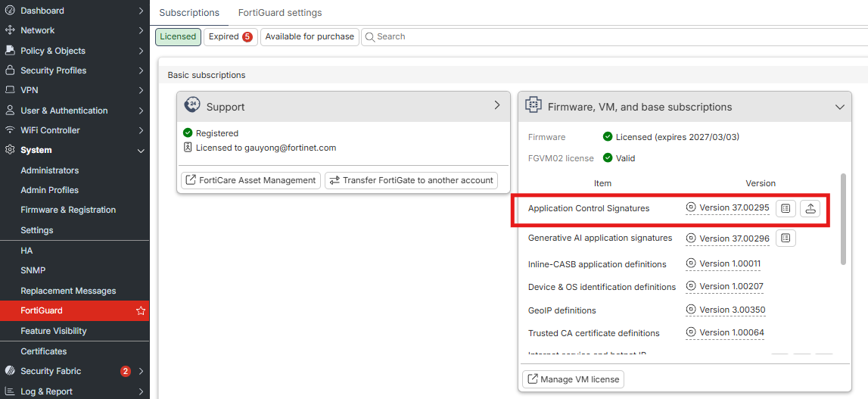This screenshot has height=399, width=868.
Task: Expand the Policy & Objects chevron
Action: (x=142, y=51)
